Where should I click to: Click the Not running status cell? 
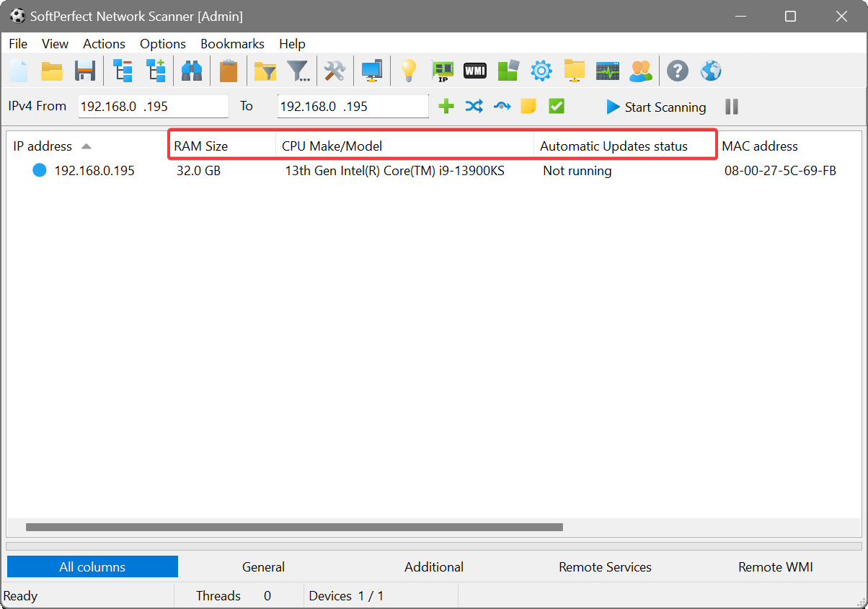(577, 171)
